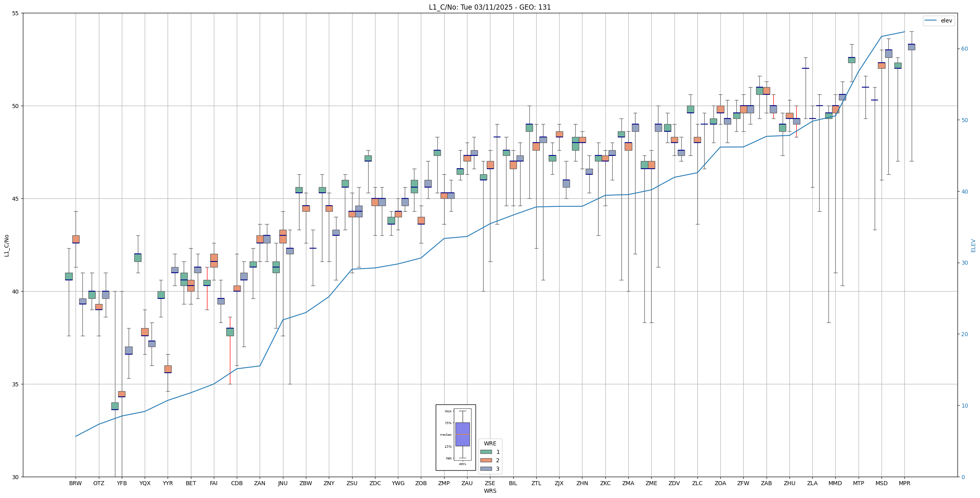980x498 pixels.
Task: Click the 55 tick on left axis
Action: [15, 13]
